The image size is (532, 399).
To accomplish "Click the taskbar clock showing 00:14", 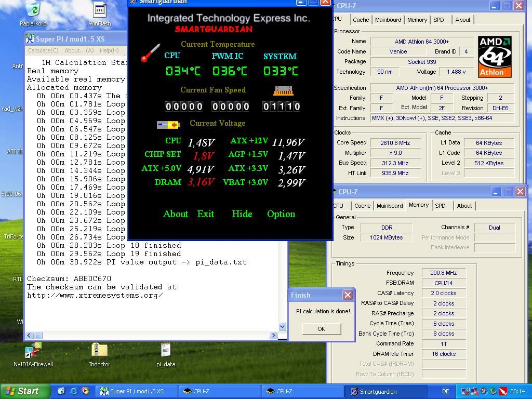I will tap(517, 391).
